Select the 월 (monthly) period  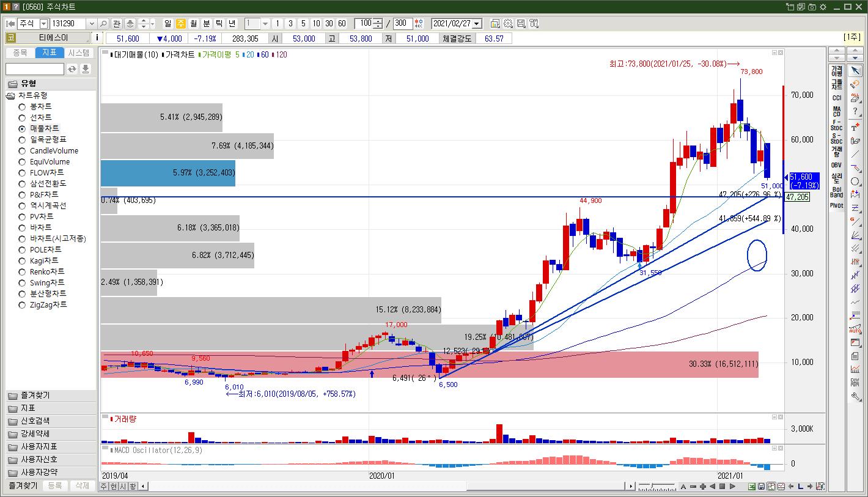click(x=194, y=23)
